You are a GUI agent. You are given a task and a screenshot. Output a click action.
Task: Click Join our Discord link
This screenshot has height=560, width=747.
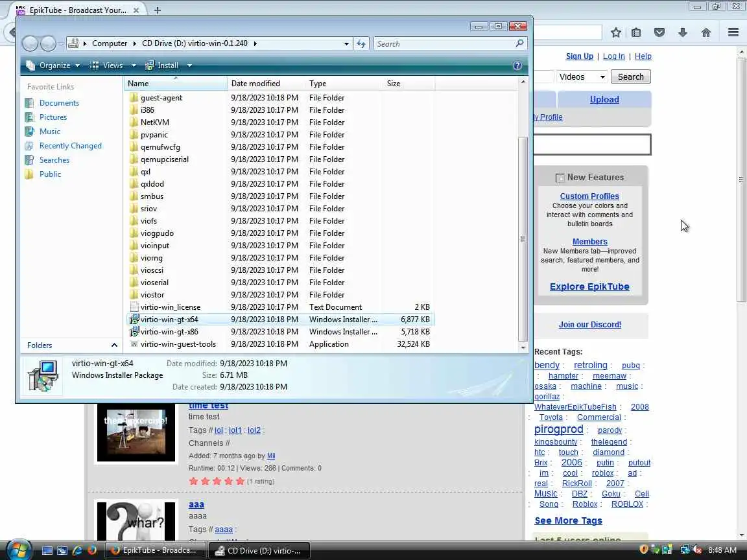point(590,325)
